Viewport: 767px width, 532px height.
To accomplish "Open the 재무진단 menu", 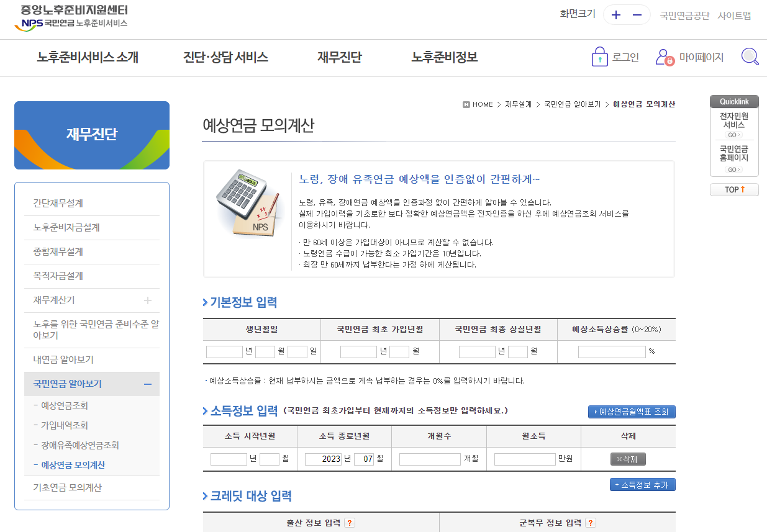I will coord(340,58).
